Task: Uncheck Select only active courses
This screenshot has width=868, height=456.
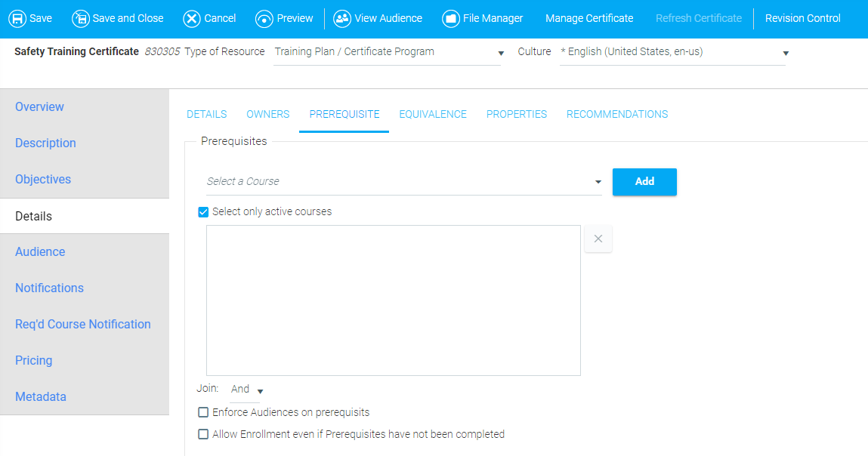Action: point(203,212)
